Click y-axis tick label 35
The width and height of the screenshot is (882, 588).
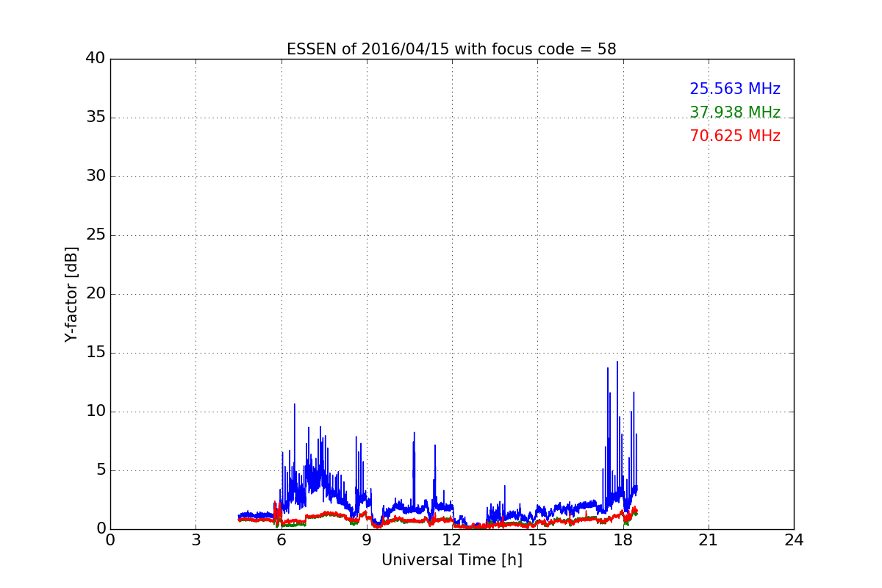tap(95, 118)
